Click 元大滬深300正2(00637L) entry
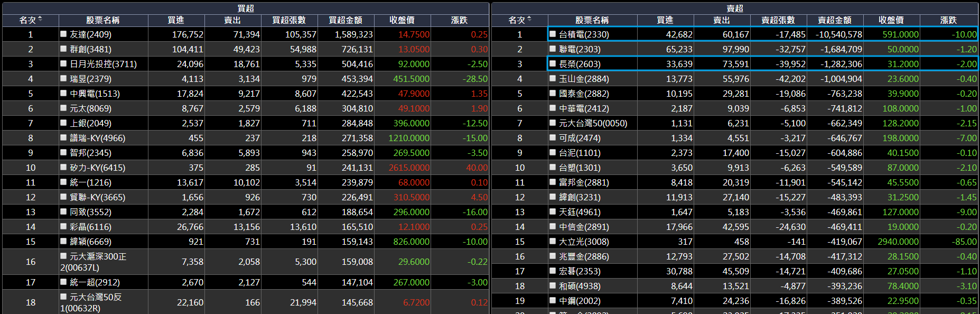 tap(94, 262)
